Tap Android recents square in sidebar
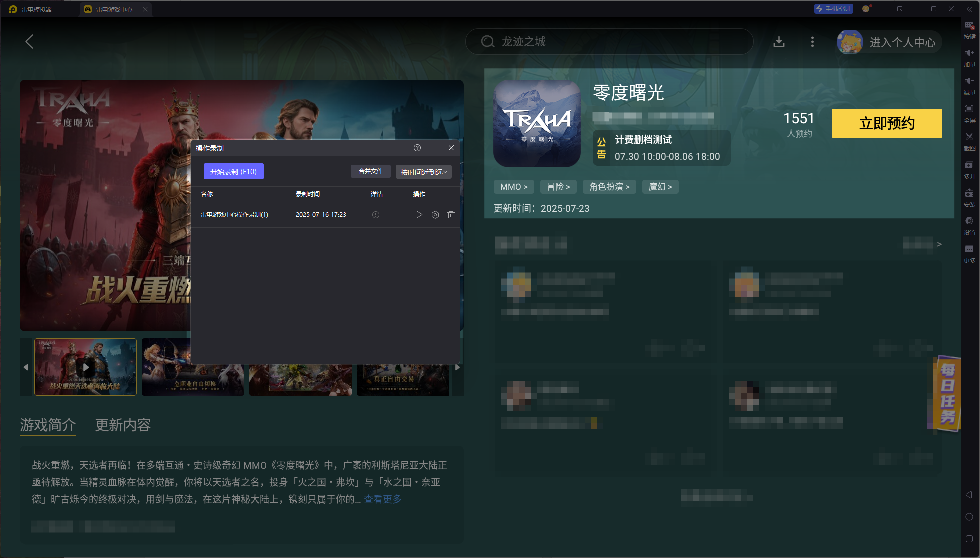 coord(969,539)
